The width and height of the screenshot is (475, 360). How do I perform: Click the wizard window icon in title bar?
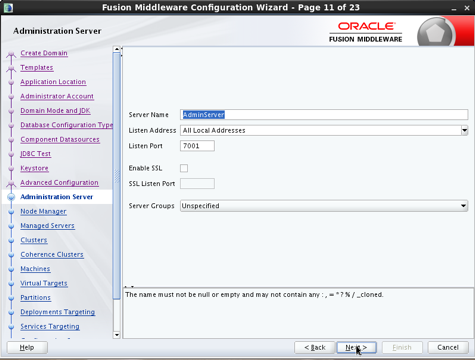point(8,7)
